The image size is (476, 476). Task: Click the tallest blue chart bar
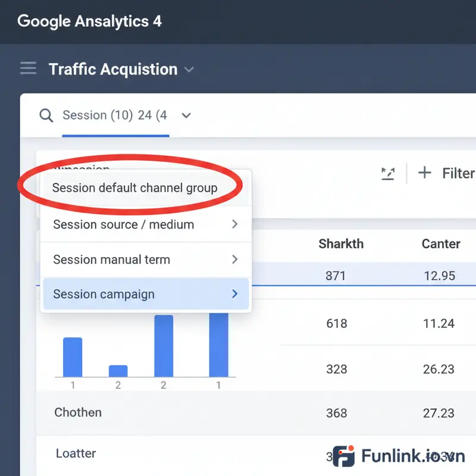(x=218, y=345)
